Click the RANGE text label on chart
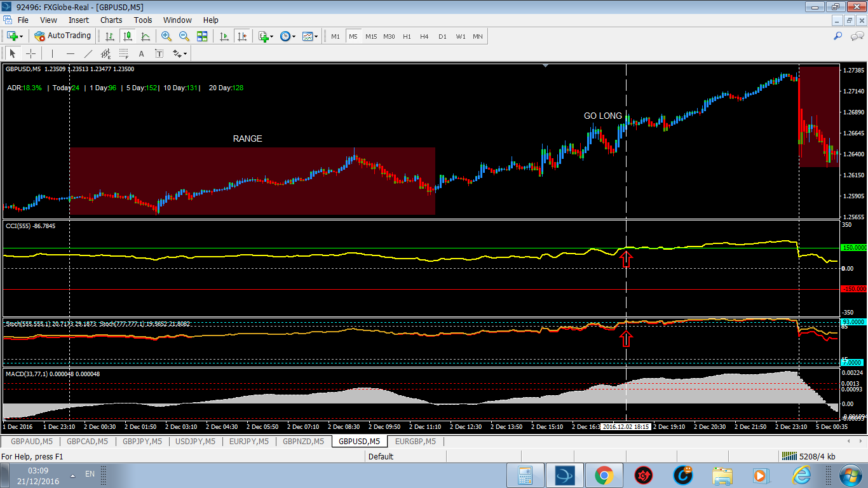Screen dimensions: 868x488 (x=247, y=139)
